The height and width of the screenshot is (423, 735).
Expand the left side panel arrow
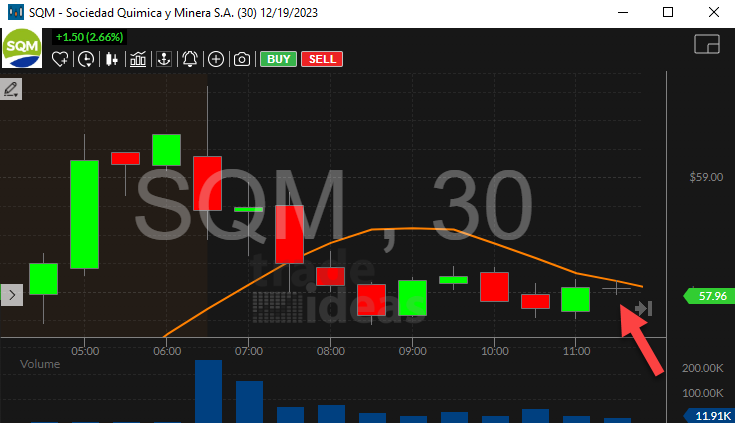[12, 295]
